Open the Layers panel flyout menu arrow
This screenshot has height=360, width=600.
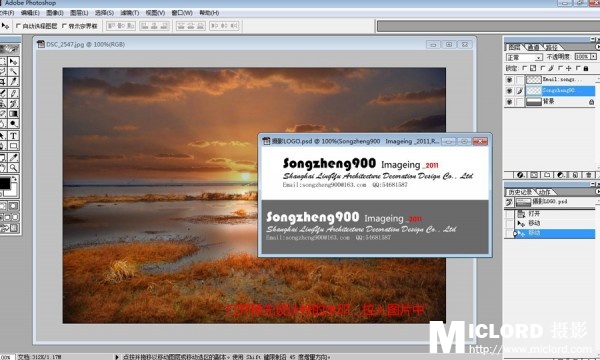point(597,47)
